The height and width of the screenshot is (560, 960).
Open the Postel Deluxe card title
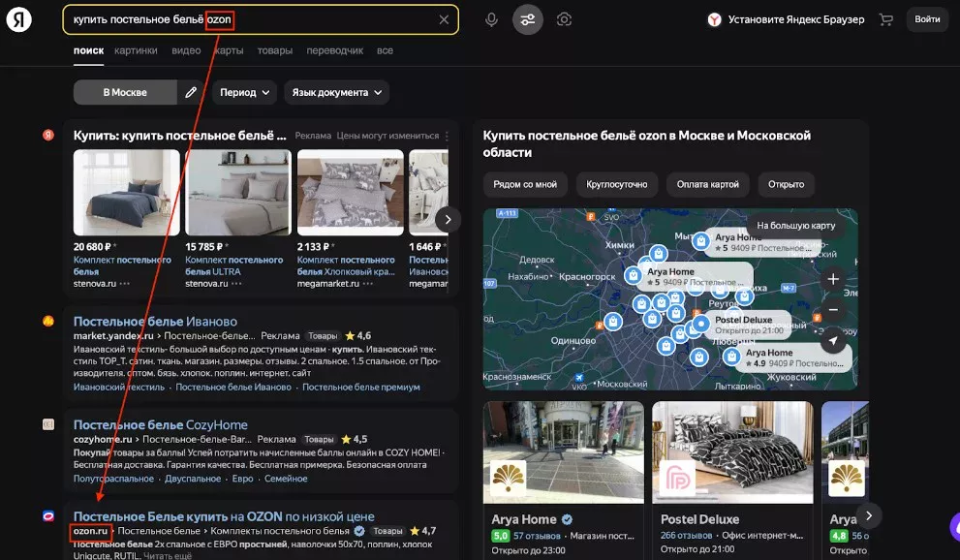(x=699, y=519)
